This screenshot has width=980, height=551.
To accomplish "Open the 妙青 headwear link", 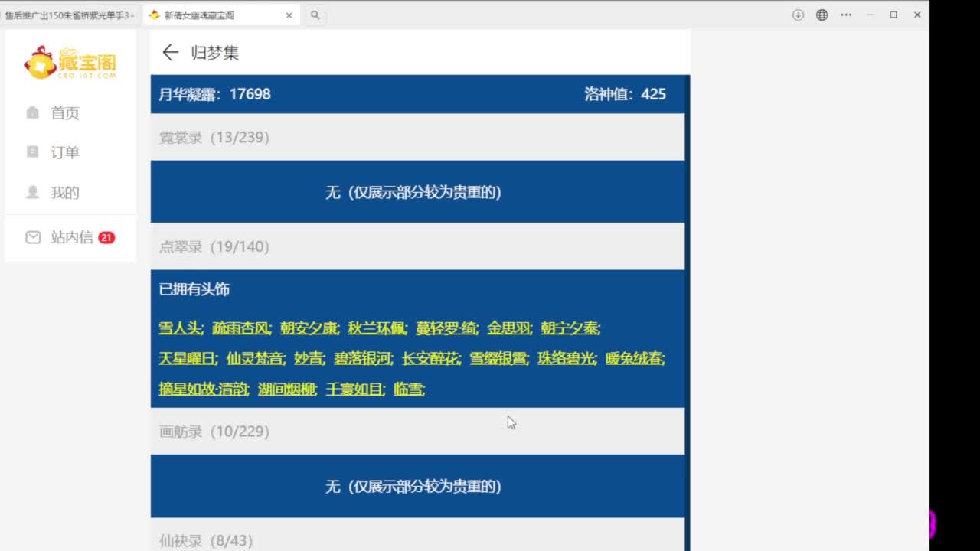I will tap(309, 358).
